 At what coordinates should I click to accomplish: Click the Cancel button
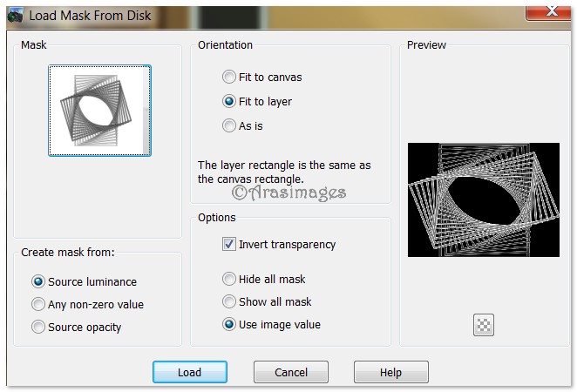click(291, 372)
